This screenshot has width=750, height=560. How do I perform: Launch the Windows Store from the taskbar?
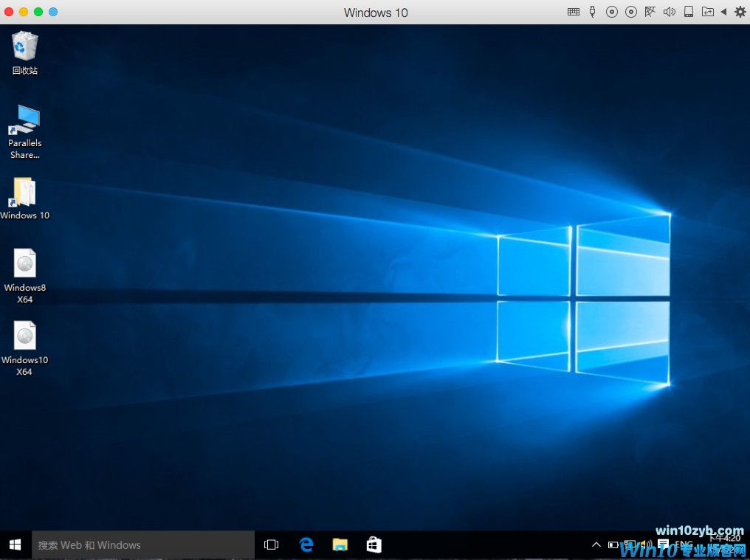(374, 545)
